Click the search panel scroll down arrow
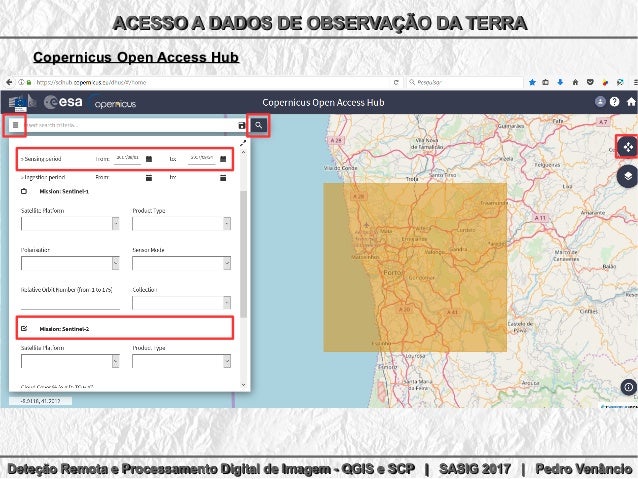638x479 pixels. pyautogui.click(x=243, y=385)
